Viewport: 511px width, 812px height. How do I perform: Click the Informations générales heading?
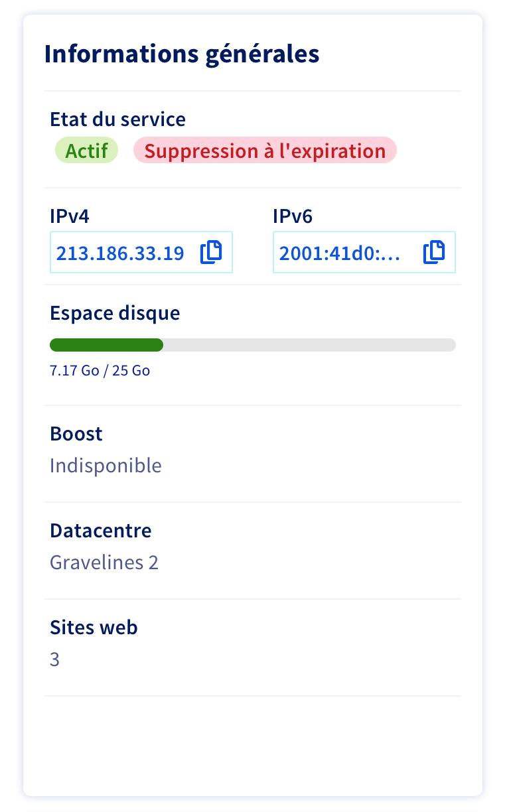tap(182, 54)
